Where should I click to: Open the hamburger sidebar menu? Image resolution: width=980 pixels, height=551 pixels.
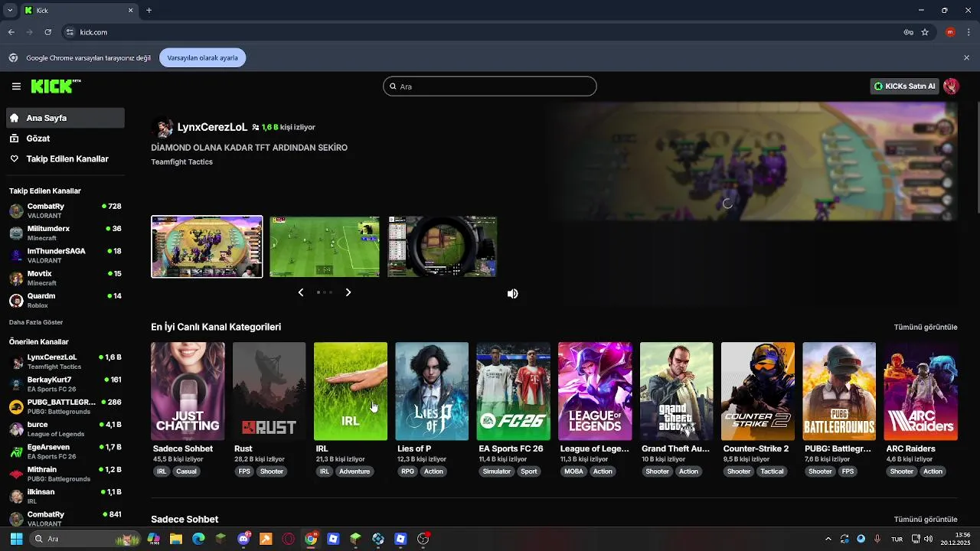click(16, 86)
